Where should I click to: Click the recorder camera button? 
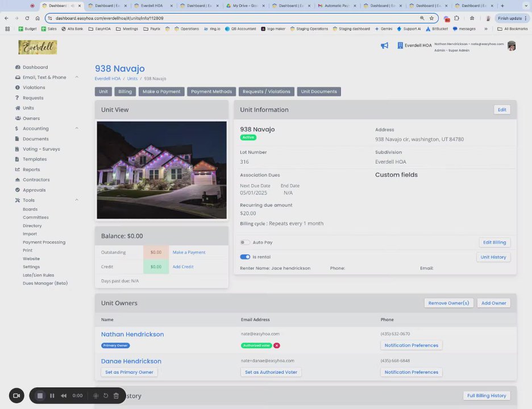tap(16, 396)
